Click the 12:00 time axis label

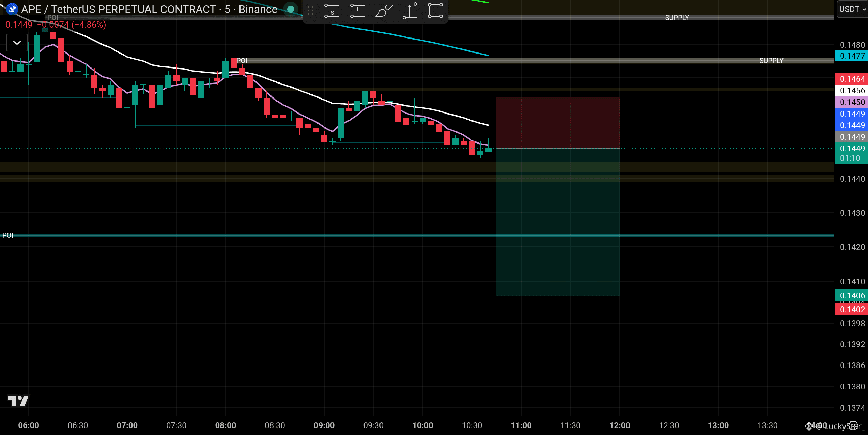pyautogui.click(x=620, y=425)
